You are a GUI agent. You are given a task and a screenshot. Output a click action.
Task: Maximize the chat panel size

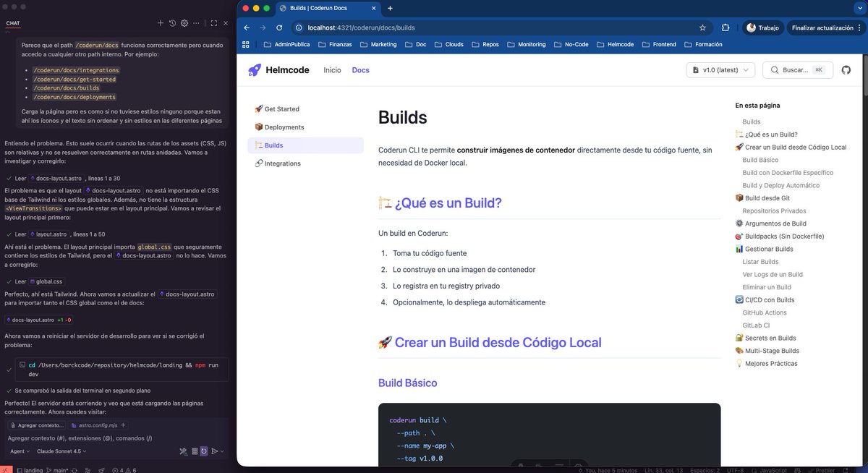click(214, 23)
